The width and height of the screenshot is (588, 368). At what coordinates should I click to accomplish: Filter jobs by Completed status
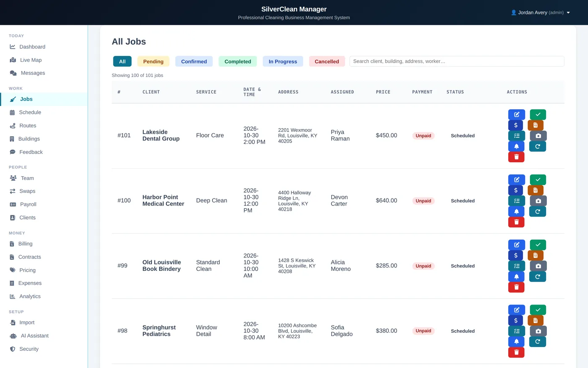(x=238, y=61)
